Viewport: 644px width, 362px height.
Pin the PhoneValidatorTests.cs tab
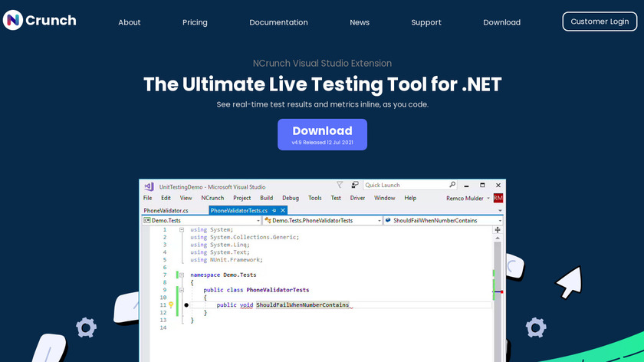pos(274,210)
